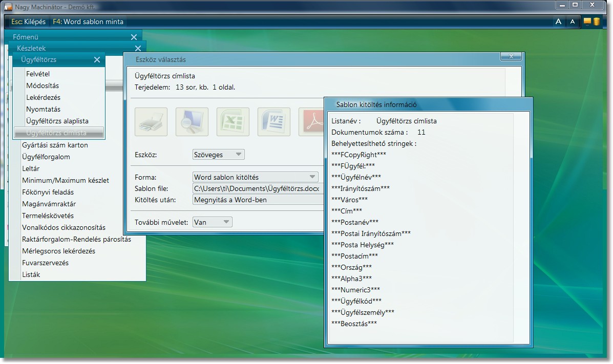Close the Eszköz választás dialog

click(x=511, y=56)
